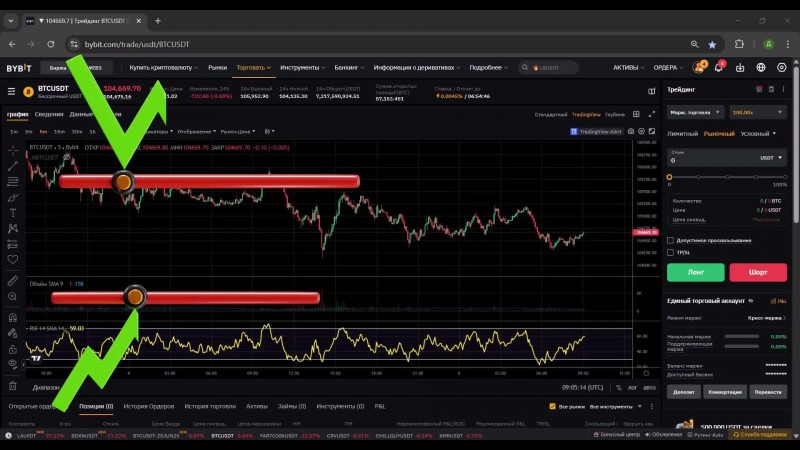
Task: Click the Депозит button
Action: (684, 392)
